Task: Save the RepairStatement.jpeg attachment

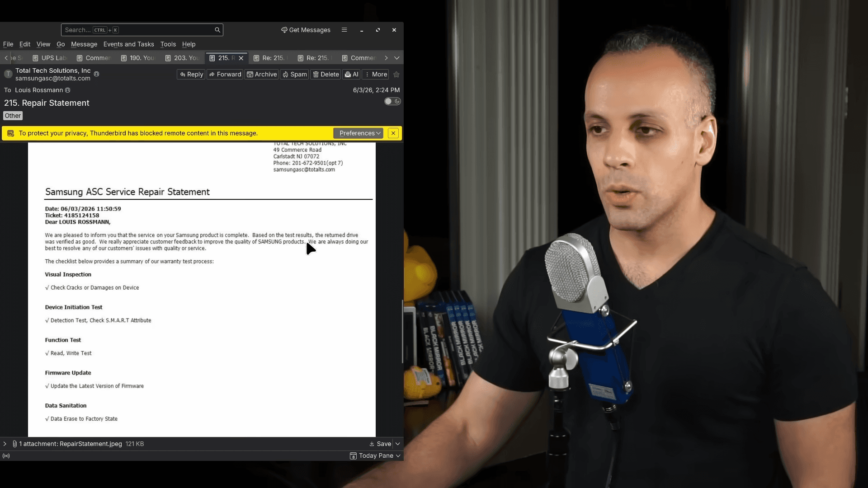Action: point(380,444)
